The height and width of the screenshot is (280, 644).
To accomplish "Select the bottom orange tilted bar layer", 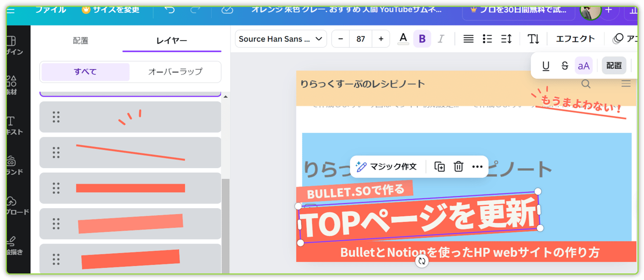I will click(130, 259).
